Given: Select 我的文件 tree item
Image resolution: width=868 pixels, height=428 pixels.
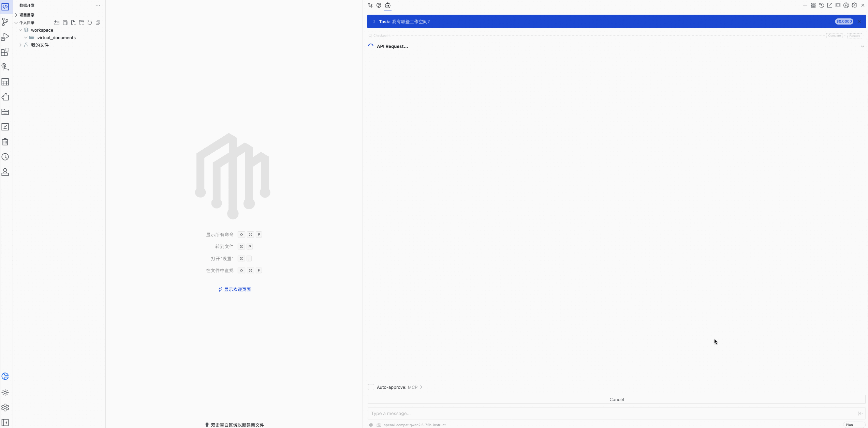Looking at the screenshot, I should click(40, 45).
